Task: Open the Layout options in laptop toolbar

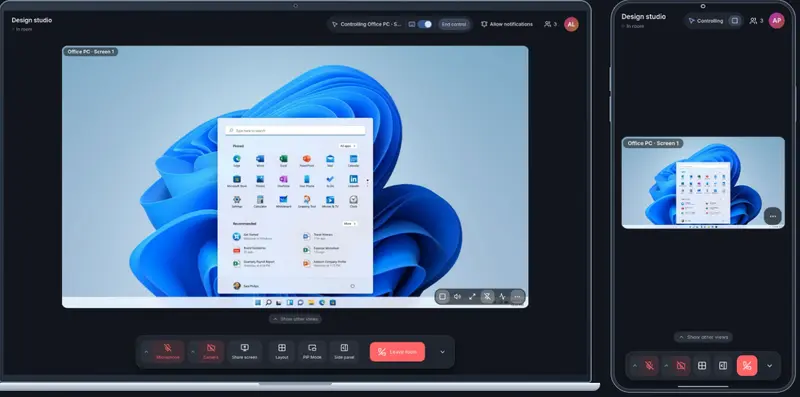Action: [x=282, y=351]
